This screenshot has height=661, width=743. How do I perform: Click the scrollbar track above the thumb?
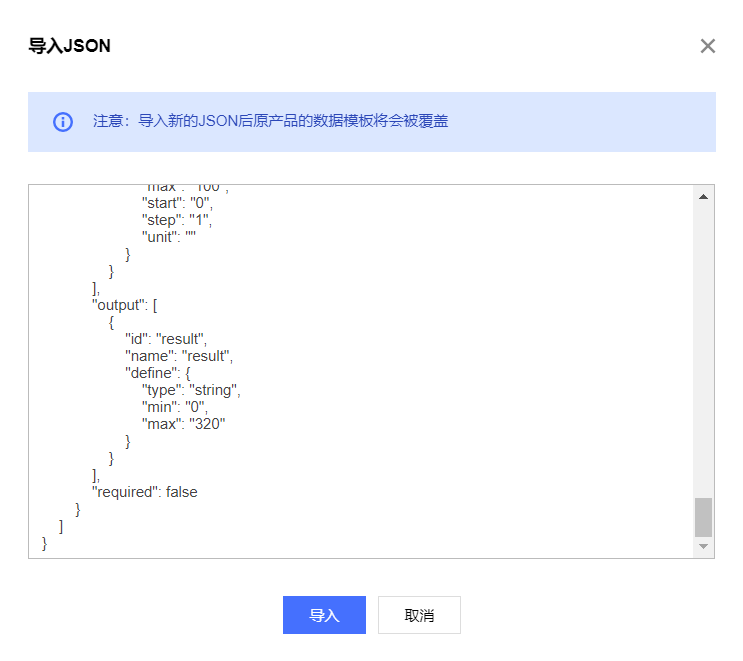pos(703,351)
